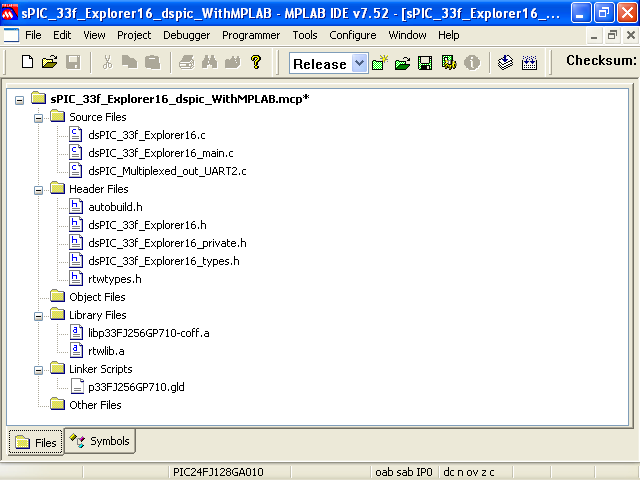Restore the inner project window
The height and width of the screenshot is (480, 640).
[x=612, y=36]
